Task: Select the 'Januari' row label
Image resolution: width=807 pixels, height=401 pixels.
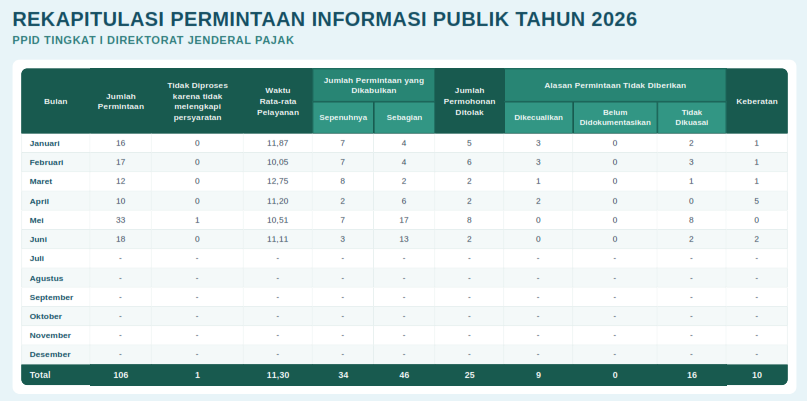Action: [x=44, y=143]
